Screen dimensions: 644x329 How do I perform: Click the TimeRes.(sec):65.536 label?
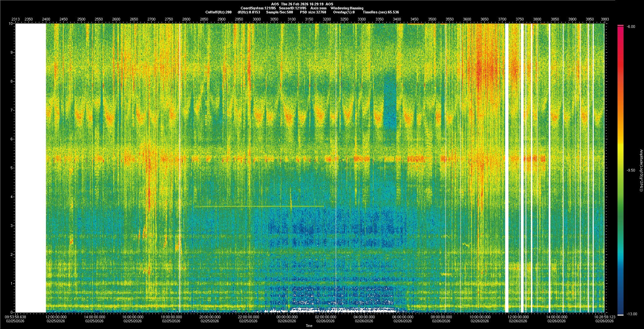(381, 12)
